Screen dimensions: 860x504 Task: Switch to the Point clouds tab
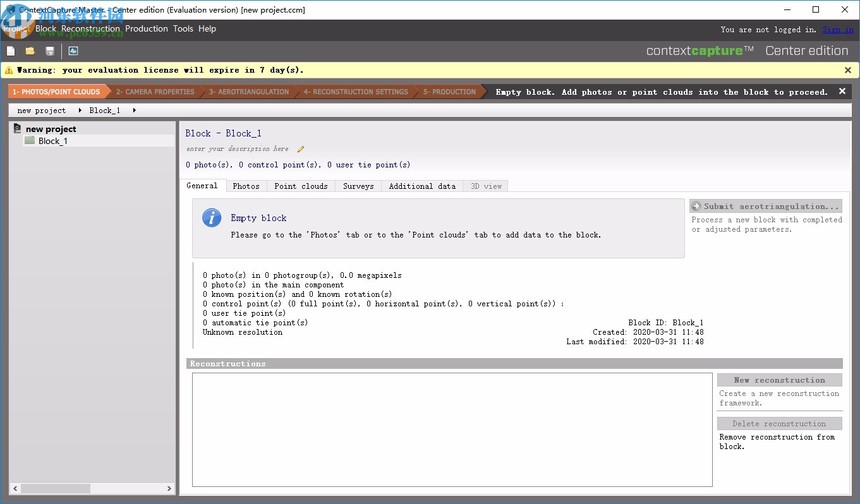point(301,186)
